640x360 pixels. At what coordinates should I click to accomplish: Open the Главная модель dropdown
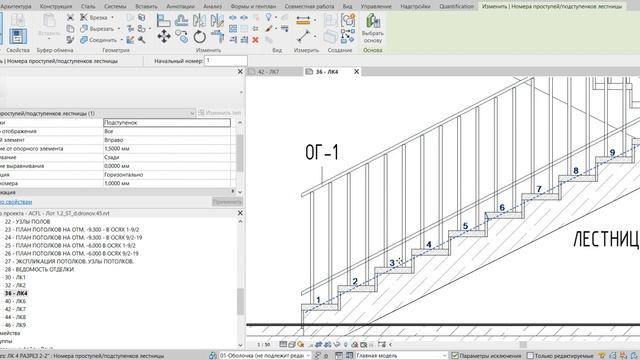pyautogui.click(x=402, y=356)
